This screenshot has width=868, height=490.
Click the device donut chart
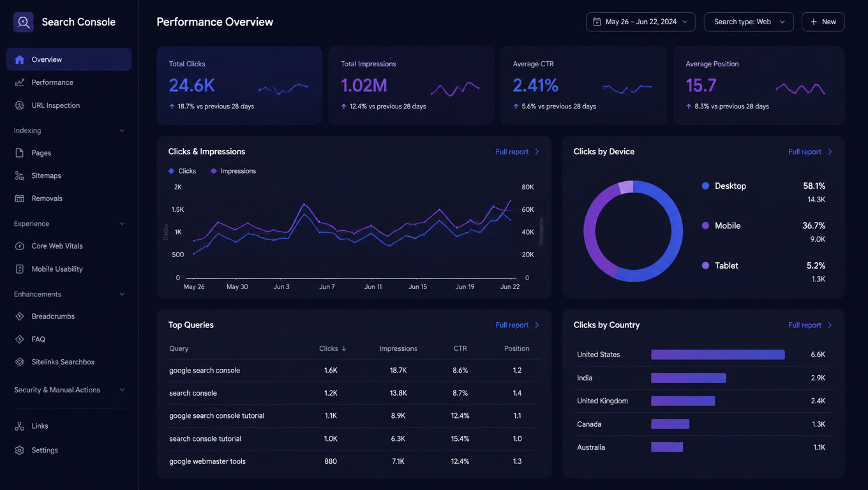(633, 231)
